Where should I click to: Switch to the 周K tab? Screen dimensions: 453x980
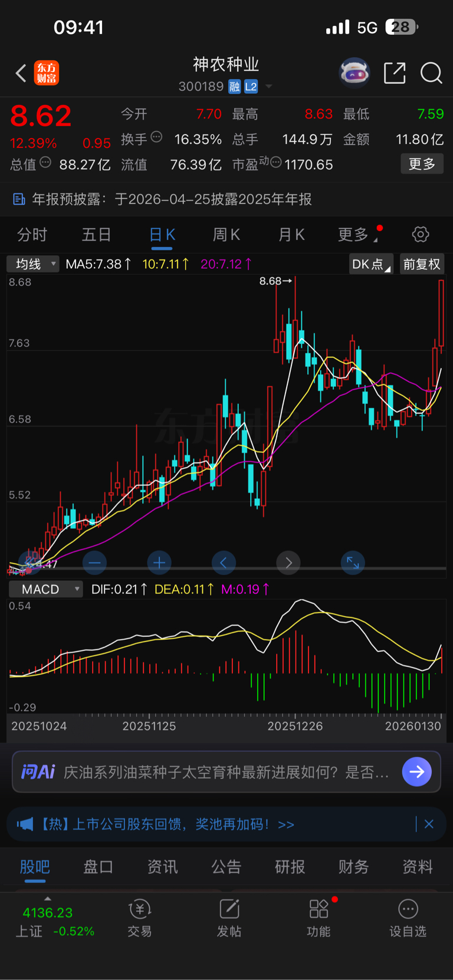(226, 235)
